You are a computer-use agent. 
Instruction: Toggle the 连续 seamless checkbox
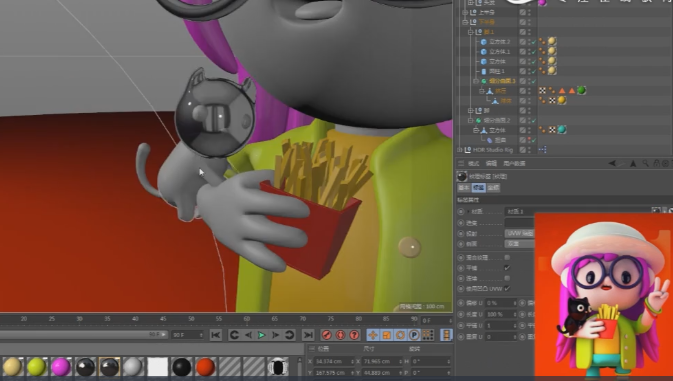[507, 278]
